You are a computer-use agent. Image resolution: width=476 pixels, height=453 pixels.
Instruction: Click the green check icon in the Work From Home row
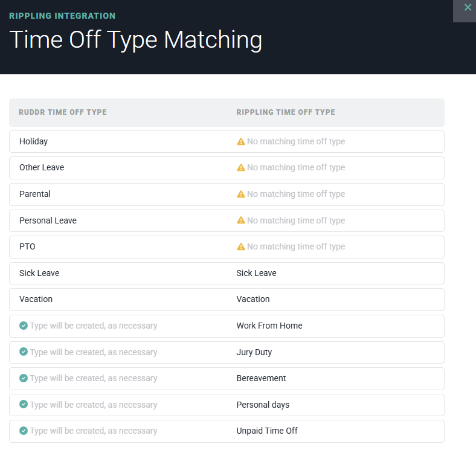(24, 326)
